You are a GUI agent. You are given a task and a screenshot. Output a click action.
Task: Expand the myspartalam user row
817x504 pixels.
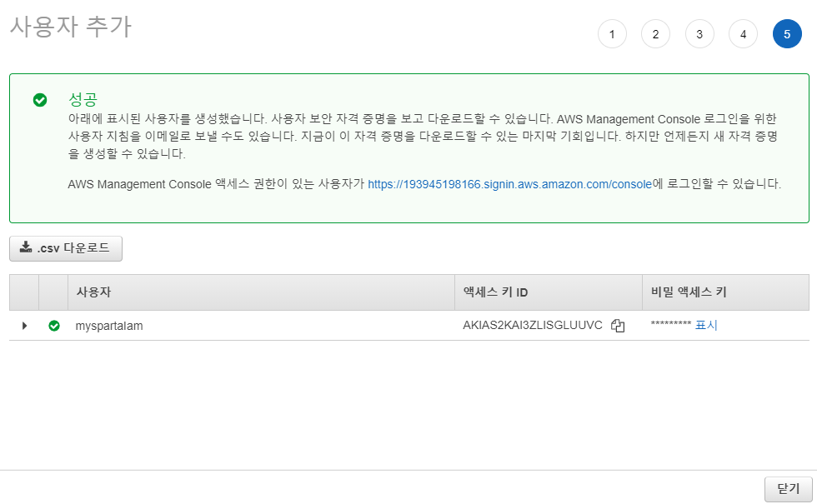(x=24, y=326)
